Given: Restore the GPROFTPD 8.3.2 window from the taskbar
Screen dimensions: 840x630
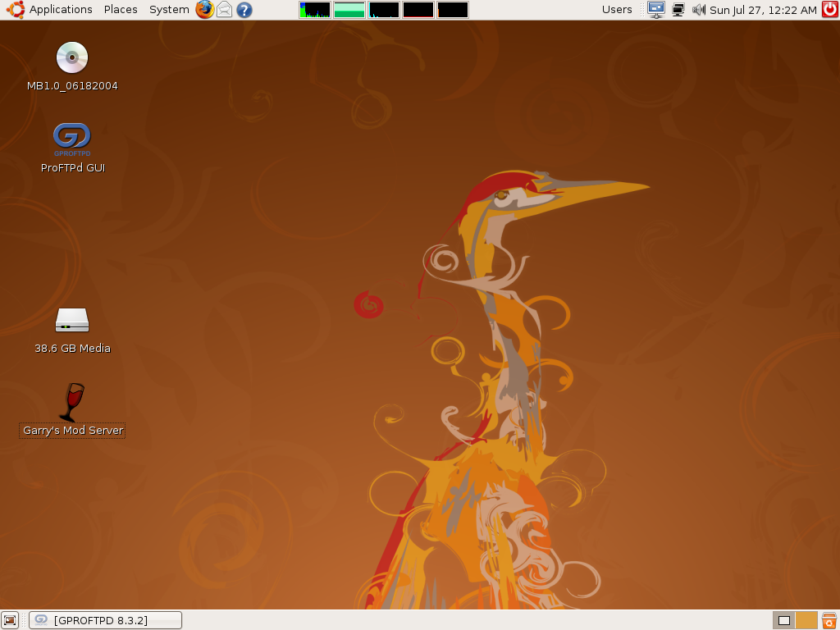Looking at the screenshot, I should (x=105, y=620).
